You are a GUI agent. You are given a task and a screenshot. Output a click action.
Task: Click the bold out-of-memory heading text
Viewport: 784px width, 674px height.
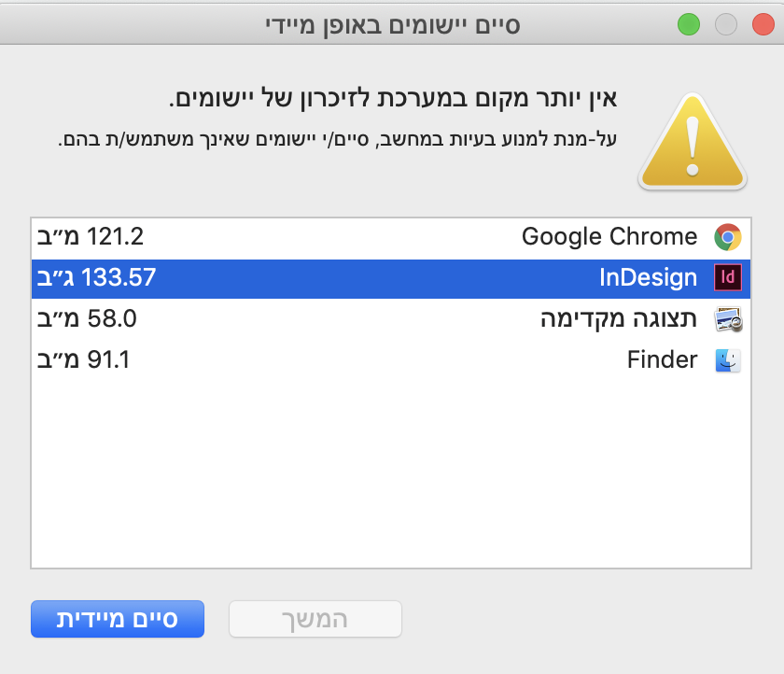click(x=395, y=98)
